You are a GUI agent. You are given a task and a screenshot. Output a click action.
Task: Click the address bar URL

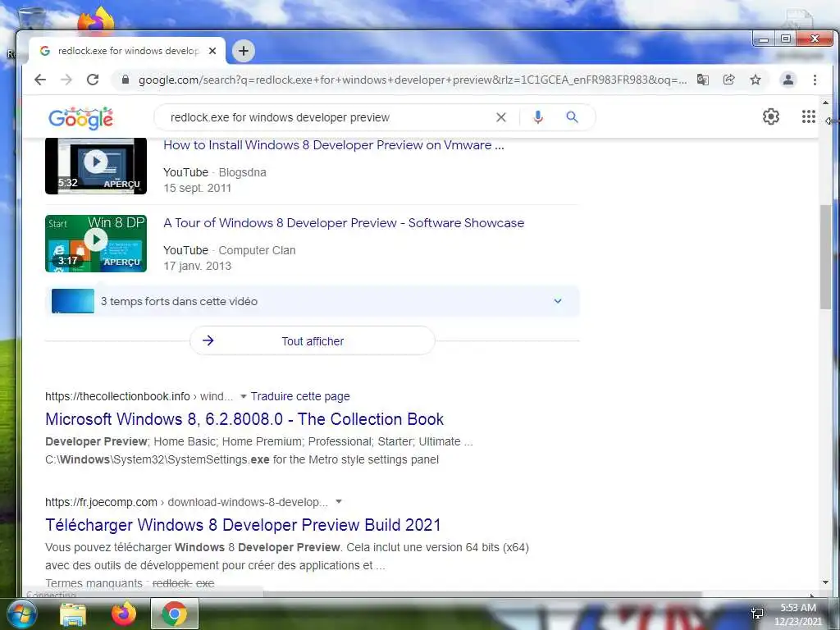pyautogui.click(x=413, y=80)
